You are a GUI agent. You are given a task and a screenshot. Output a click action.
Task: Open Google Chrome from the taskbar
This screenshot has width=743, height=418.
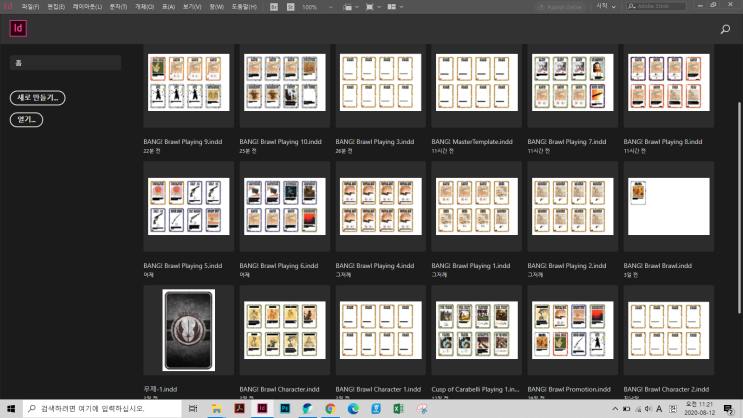[330, 409]
